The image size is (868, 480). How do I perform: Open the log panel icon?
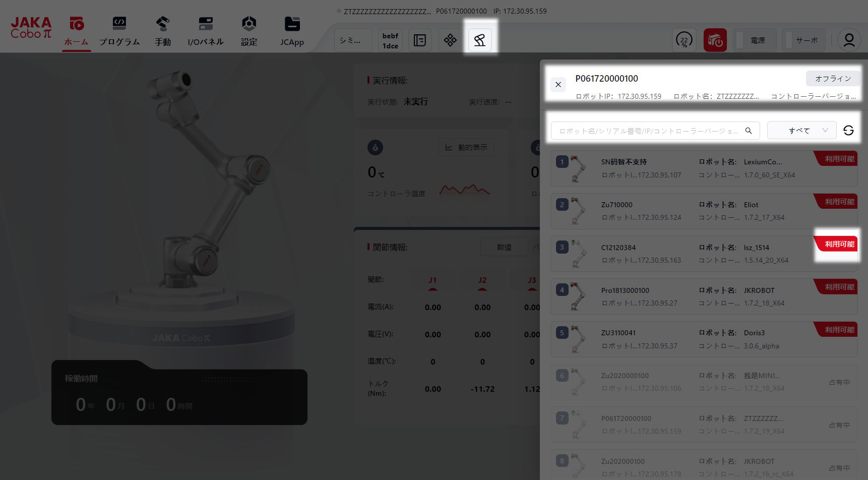click(x=419, y=40)
